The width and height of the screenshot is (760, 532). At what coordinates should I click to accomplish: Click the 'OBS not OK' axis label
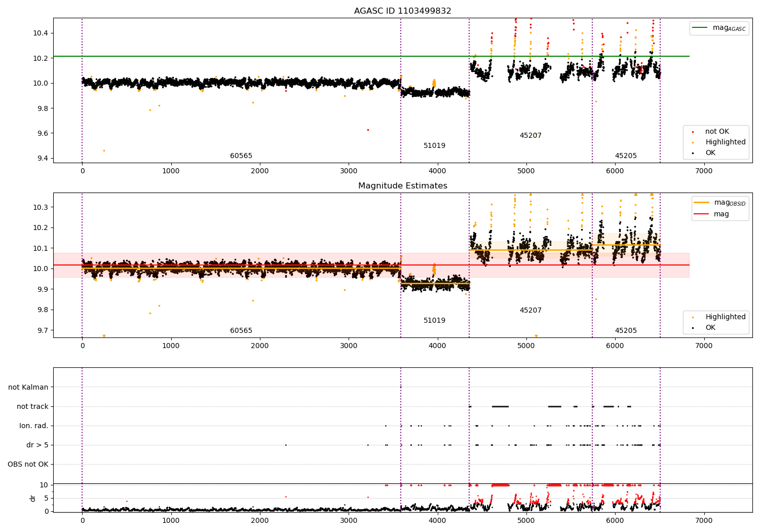coord(28,465)
